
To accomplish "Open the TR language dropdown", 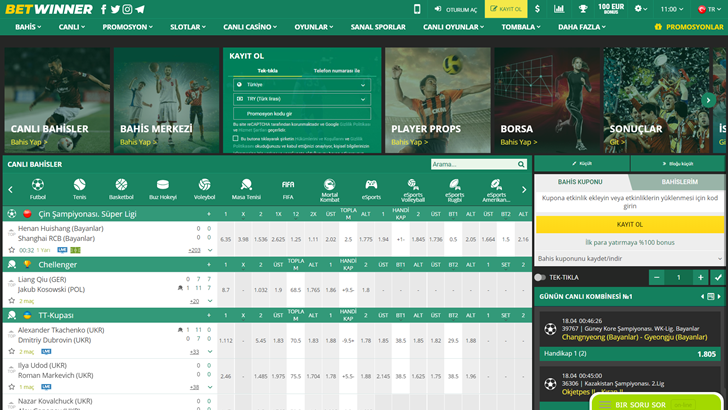I will point(709,9).
